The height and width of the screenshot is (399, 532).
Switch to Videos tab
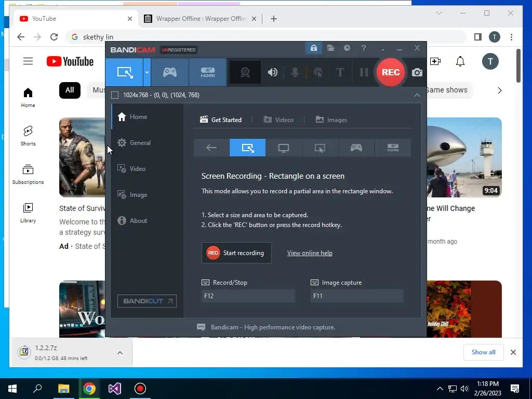pyautogui.click(x=278, y=120)
